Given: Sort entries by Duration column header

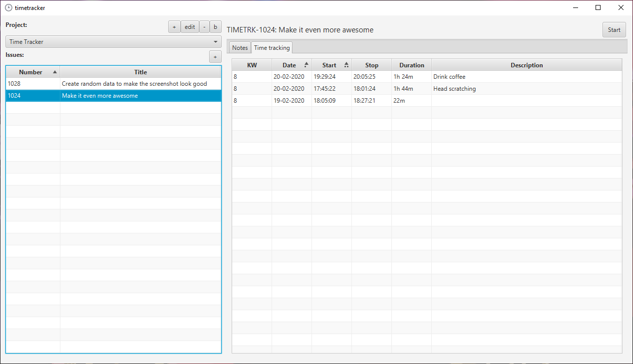Looking at the screenshot, I should pos(412,65).
